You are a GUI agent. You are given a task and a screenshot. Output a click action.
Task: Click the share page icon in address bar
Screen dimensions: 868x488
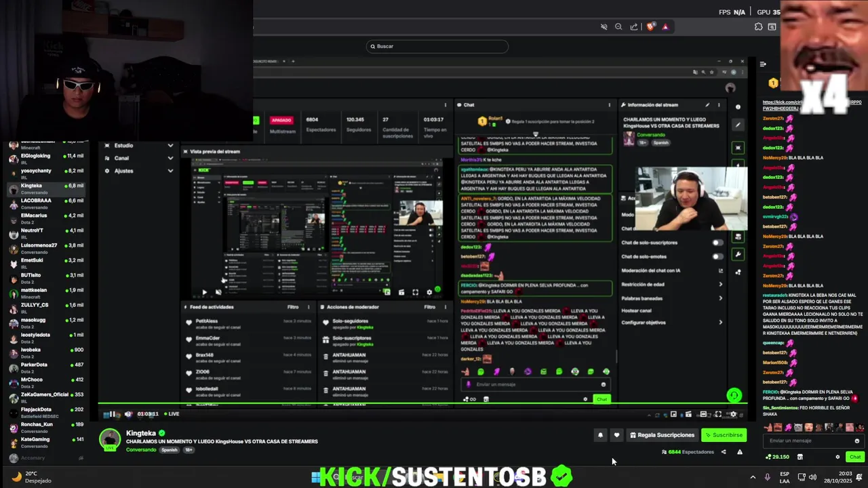click(634, 27)
